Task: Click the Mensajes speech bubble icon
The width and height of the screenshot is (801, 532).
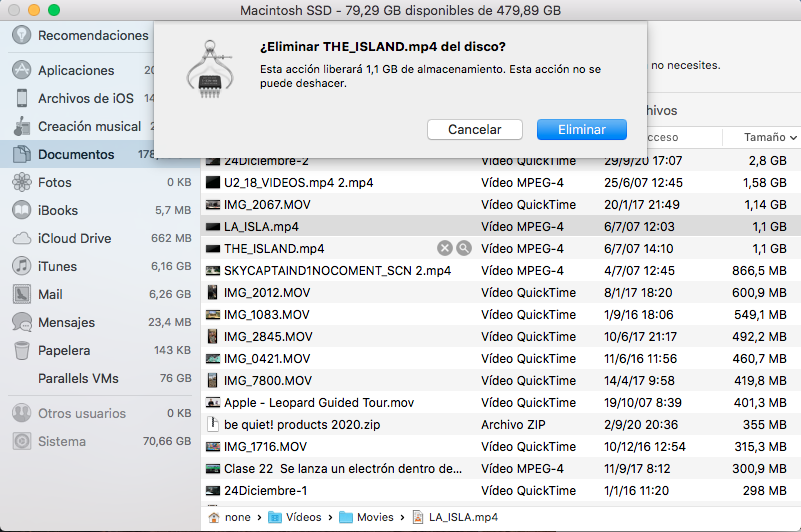Action: (x=21, y=322)
